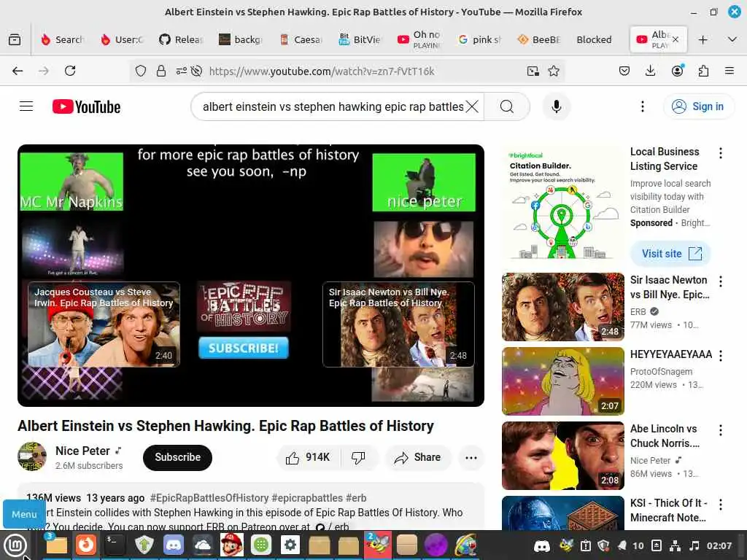Viewport: 747px width, 560px height.
Task: Open the #erb hashtag link
Action: 356,497
